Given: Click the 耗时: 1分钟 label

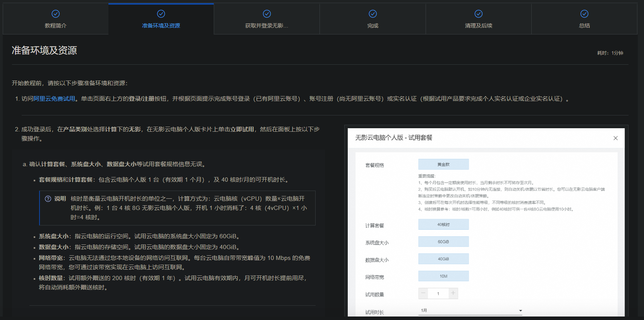Looking at the screenshot, I should point(610,53).
